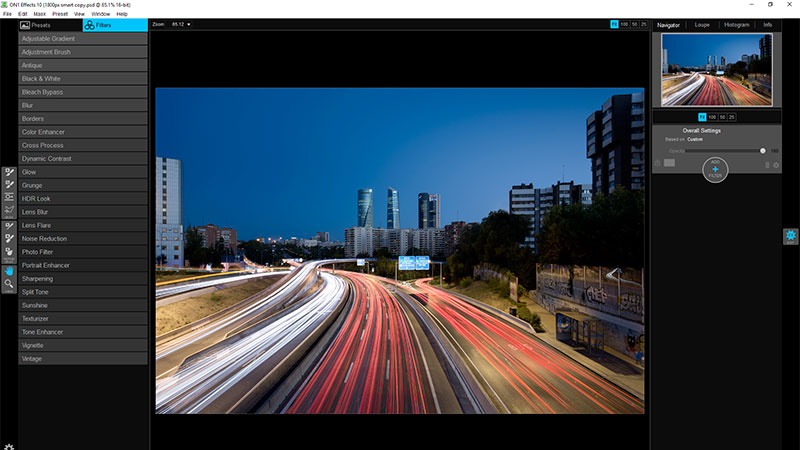The height and width of the screenshot is (450, 800).
Task: Open the Mask menu
Action: (39, 14)
